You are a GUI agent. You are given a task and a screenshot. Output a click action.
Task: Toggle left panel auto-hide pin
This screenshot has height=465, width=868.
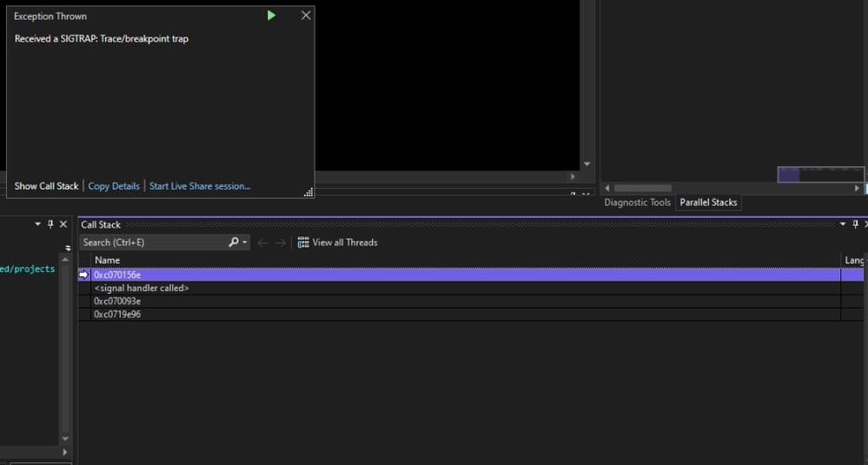[50, 224]
